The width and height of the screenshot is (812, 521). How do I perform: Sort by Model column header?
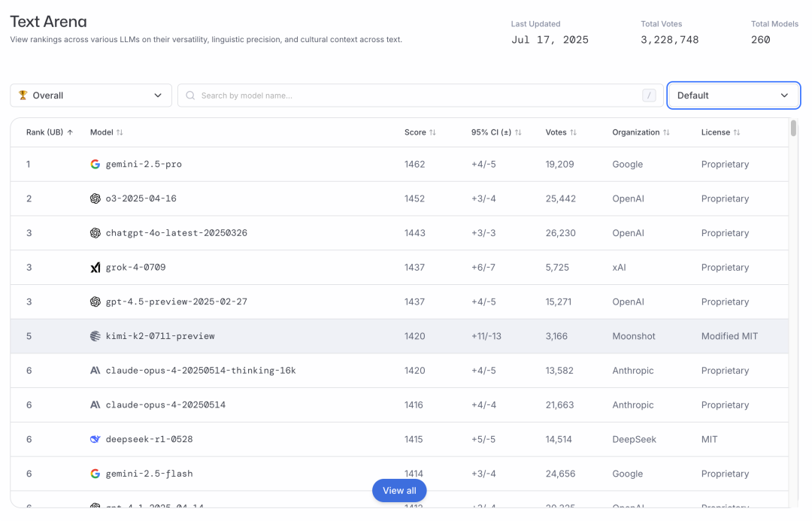(x=106, y=132)
